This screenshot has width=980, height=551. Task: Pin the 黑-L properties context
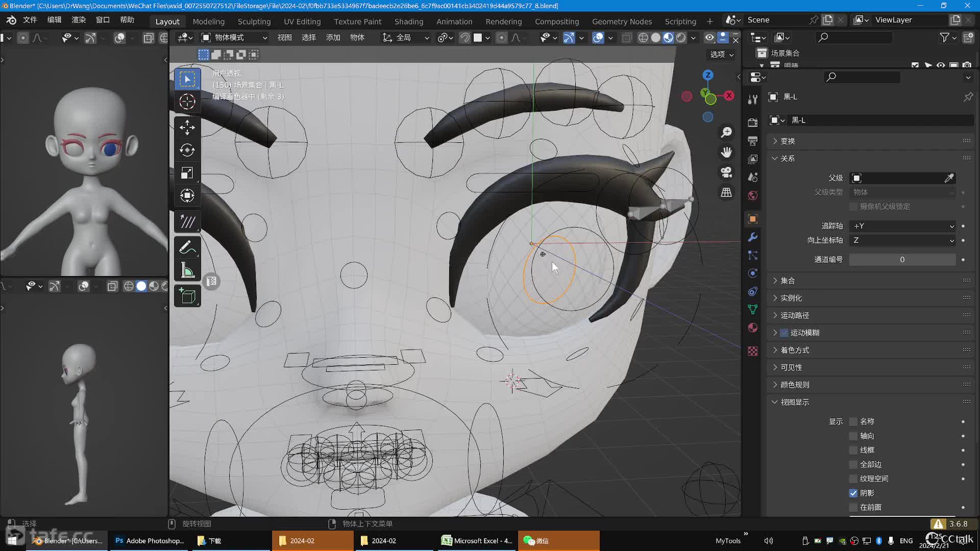point(968,97)
